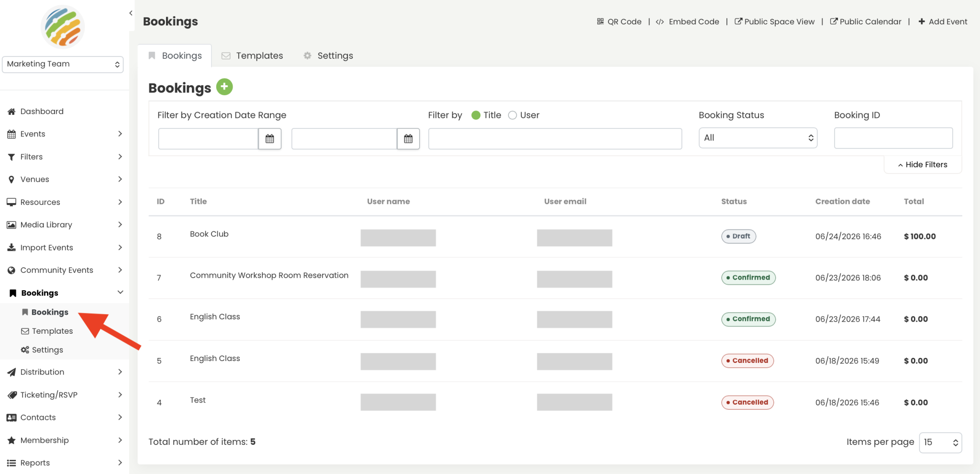The image size is (980, 474).
Task: Click the Templates envelope icon in submenu
Action: click(x=25, y=331)
